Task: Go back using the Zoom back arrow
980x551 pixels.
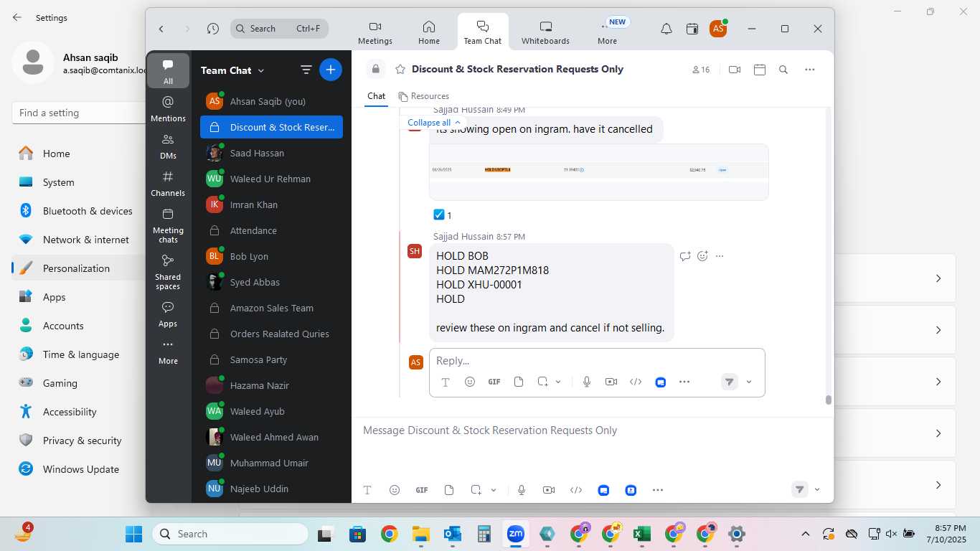Action: pyautogui.click(x=161, y=29)
